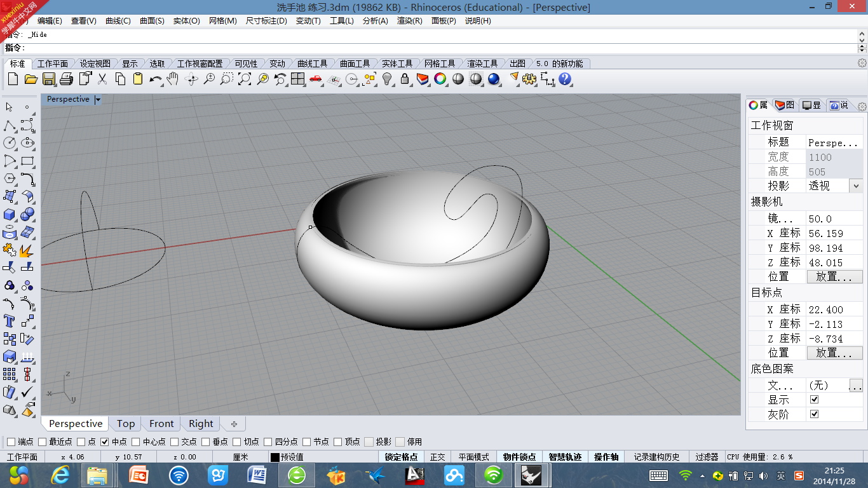This screenshot has width=868, height=488.
Task: Open the Word icon in the taskbar
Action: click(x=257, y=475)
